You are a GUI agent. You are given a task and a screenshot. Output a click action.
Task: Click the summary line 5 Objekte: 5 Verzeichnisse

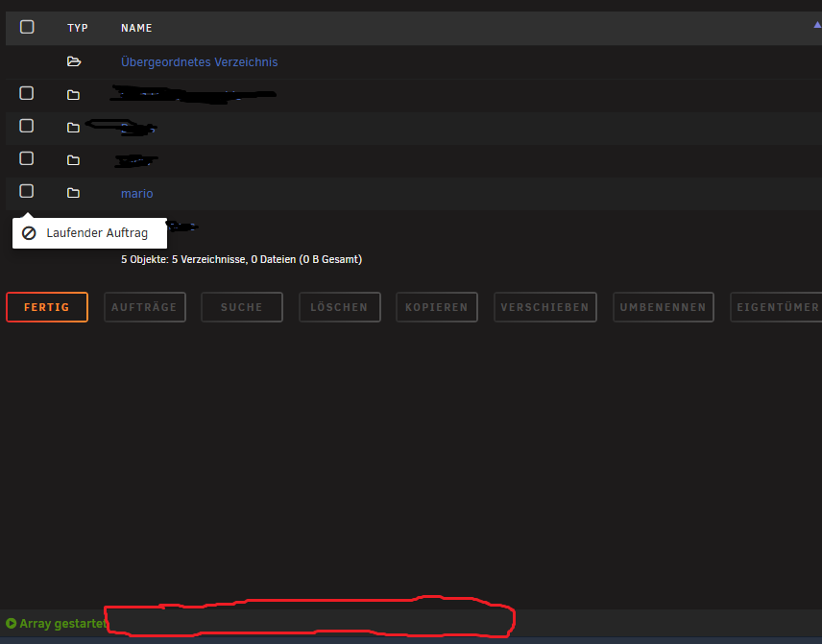[x=241, y=259]
